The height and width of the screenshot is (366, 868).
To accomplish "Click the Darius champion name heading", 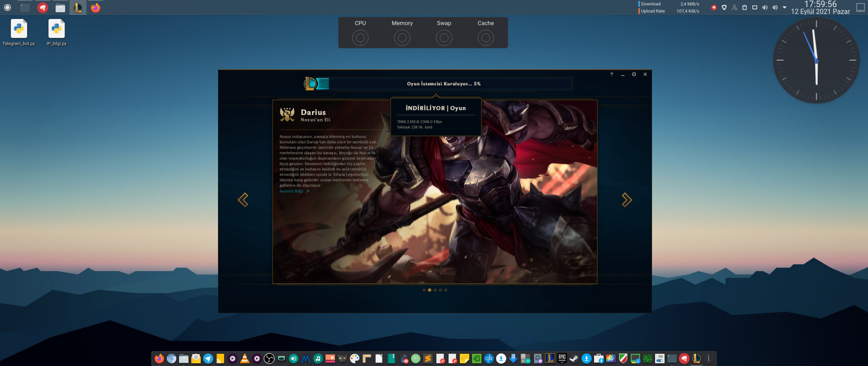I will point(313,112).
